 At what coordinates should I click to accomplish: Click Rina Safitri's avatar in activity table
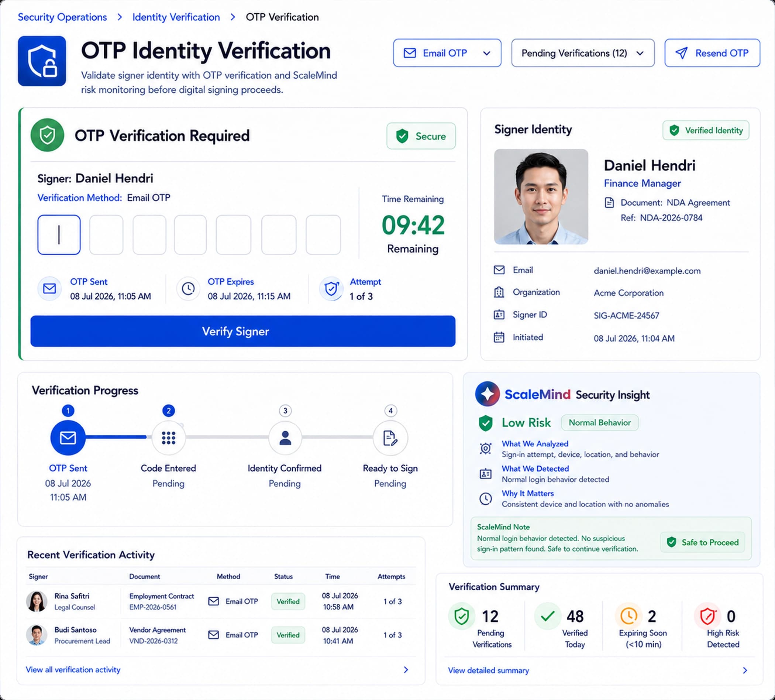[37, 601]
